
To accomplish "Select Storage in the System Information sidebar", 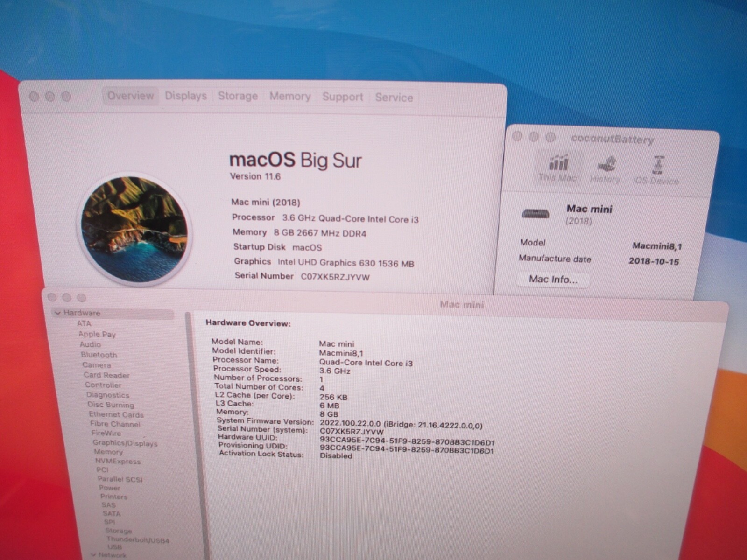I will pyautogui.click(x=119, y=531).
